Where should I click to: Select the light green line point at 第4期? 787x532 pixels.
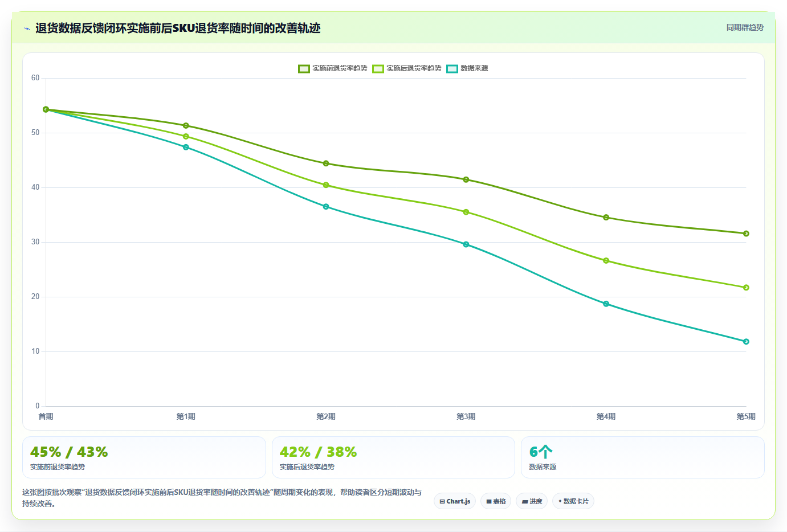pyautogui.click(x=606, y=261)
